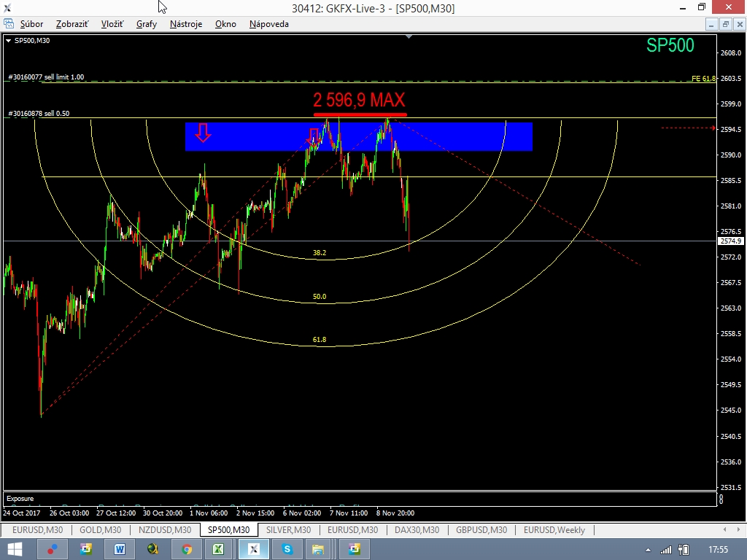Open File Explorer from the taskbar
This screenshot has height=560, width=747.
click(x=318, y=550)
